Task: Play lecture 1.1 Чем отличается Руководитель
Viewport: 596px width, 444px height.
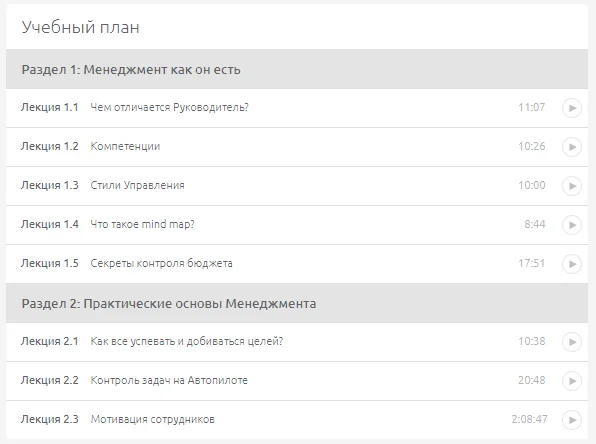Action: pos(572,108)
